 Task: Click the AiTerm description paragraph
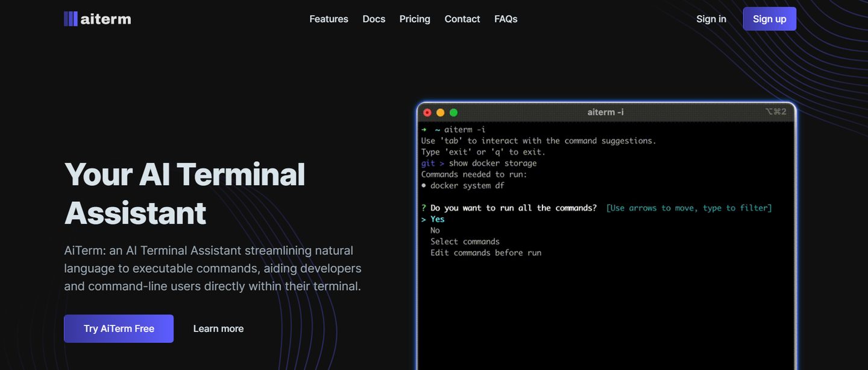(213, 268)
